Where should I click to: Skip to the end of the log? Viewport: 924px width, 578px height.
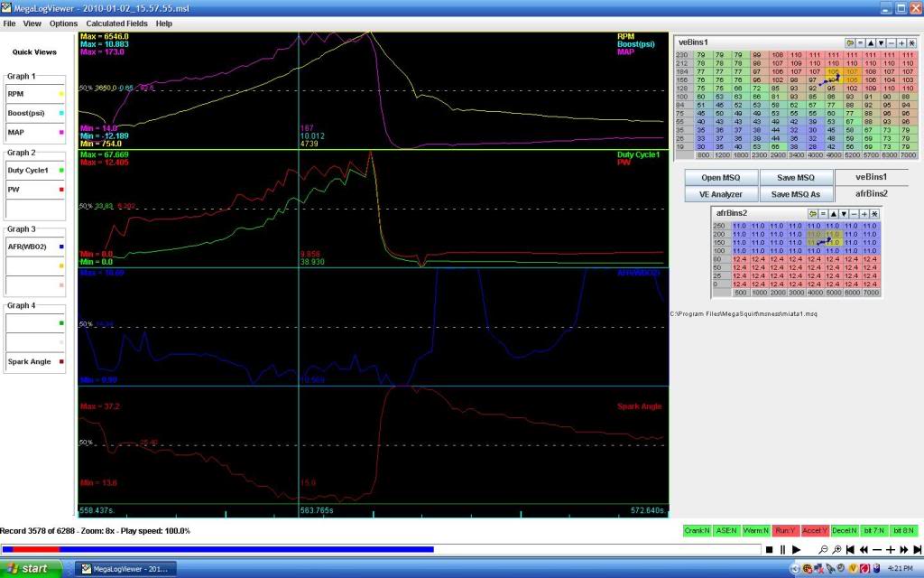[916, 549]
